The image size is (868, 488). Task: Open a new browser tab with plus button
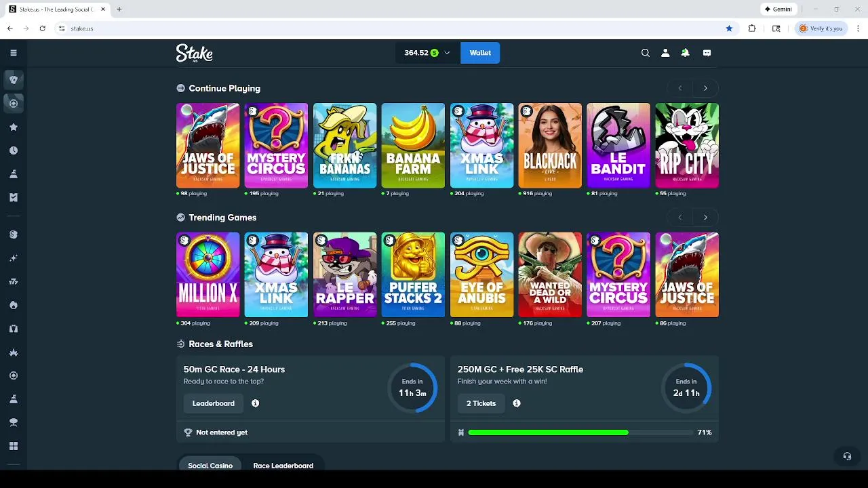(x=119, y=9)
